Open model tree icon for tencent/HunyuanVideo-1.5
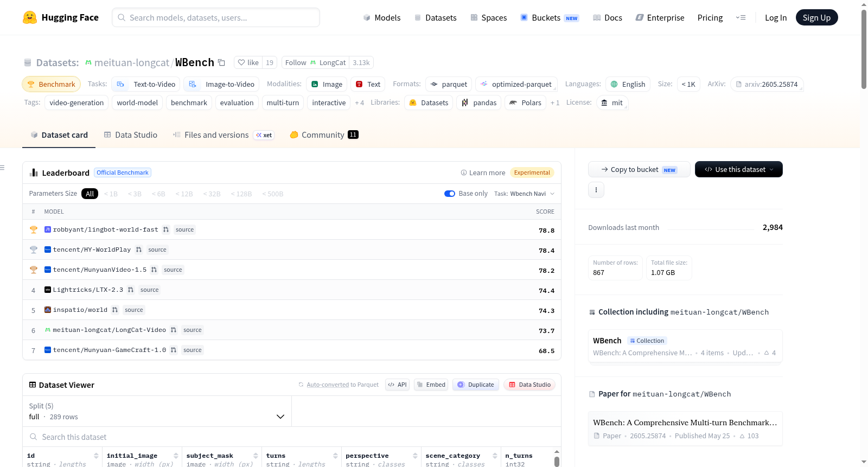This screenshot has width=868, height=467. pos(154,270)
